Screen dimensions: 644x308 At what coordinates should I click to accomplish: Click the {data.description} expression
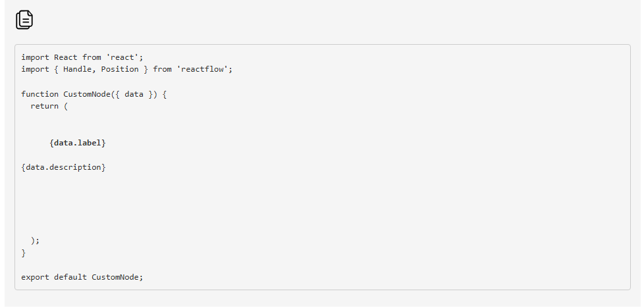click(x=63, y=167)
